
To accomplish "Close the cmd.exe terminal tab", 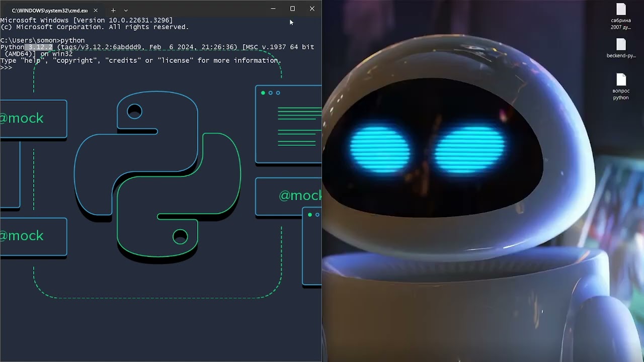I will point(96,10).
